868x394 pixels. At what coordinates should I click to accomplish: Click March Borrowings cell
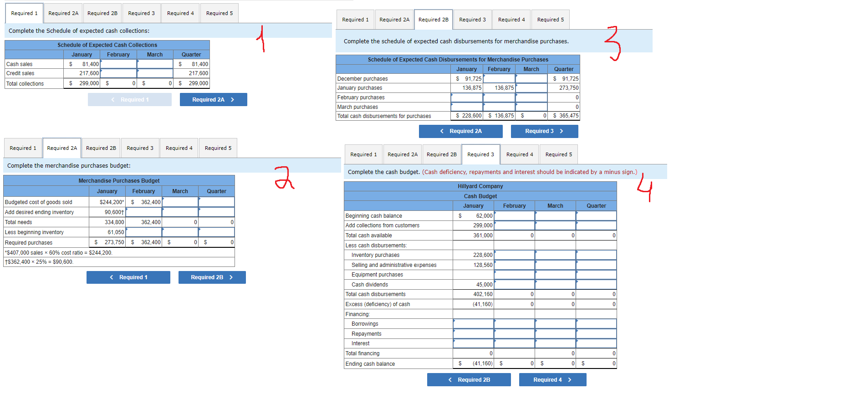(556, 324)
